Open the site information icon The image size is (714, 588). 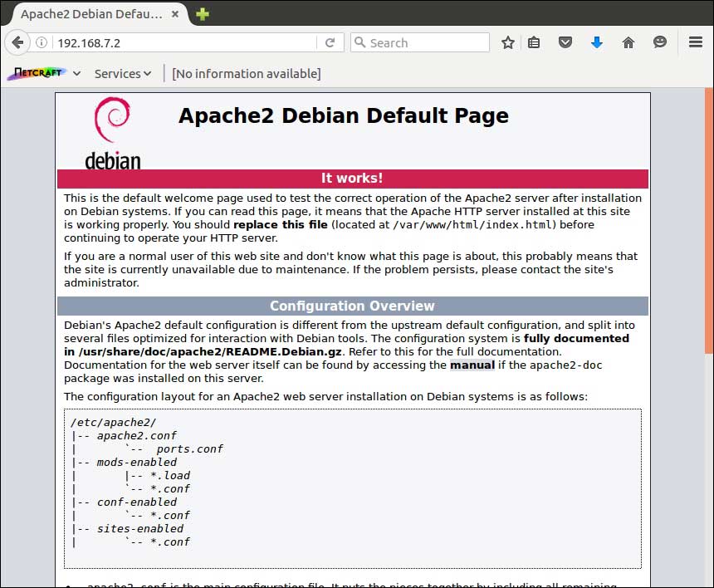pyautogui.click(x=42, y=42)
